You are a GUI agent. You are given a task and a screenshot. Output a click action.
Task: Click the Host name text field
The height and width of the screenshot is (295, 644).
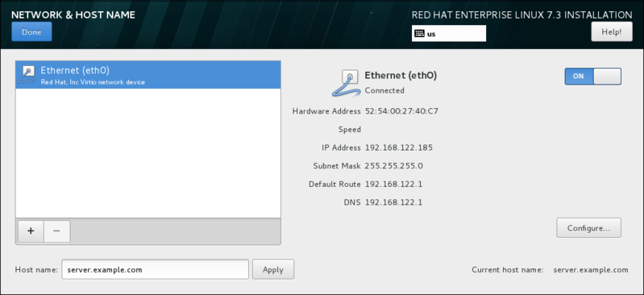pos(156,269)
